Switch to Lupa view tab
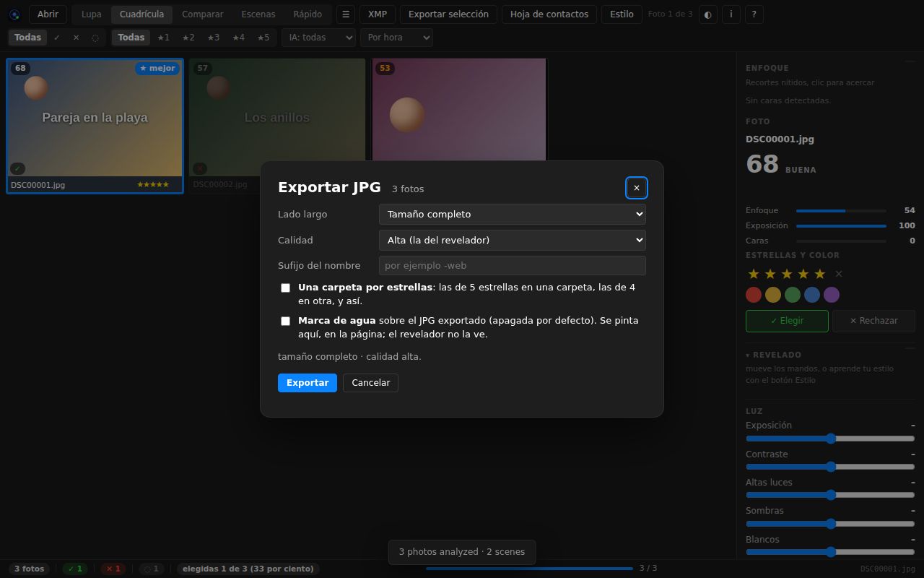 point(92,14)
